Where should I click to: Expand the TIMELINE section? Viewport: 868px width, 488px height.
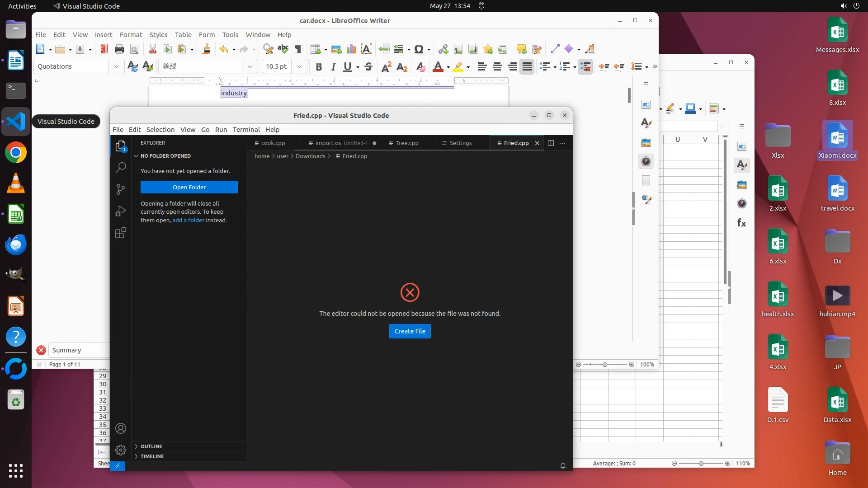pyautogui.click(x=152, y=456)
